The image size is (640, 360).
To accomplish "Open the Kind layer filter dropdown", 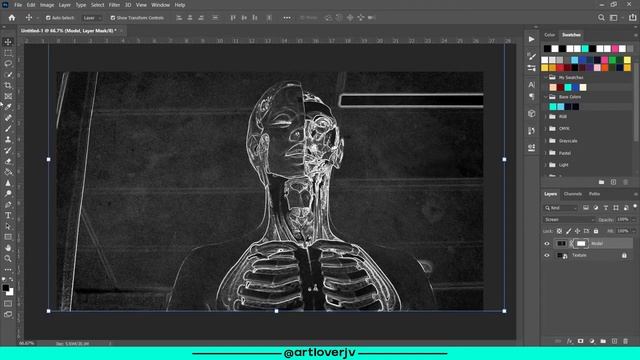I will coord(561,208).
